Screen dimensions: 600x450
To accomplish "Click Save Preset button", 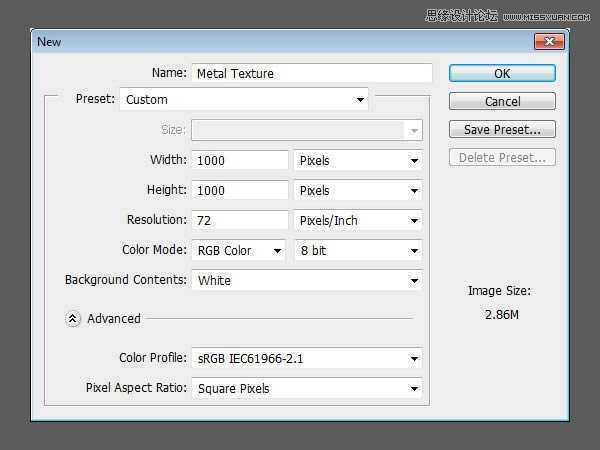I will [x=502, y=129].
